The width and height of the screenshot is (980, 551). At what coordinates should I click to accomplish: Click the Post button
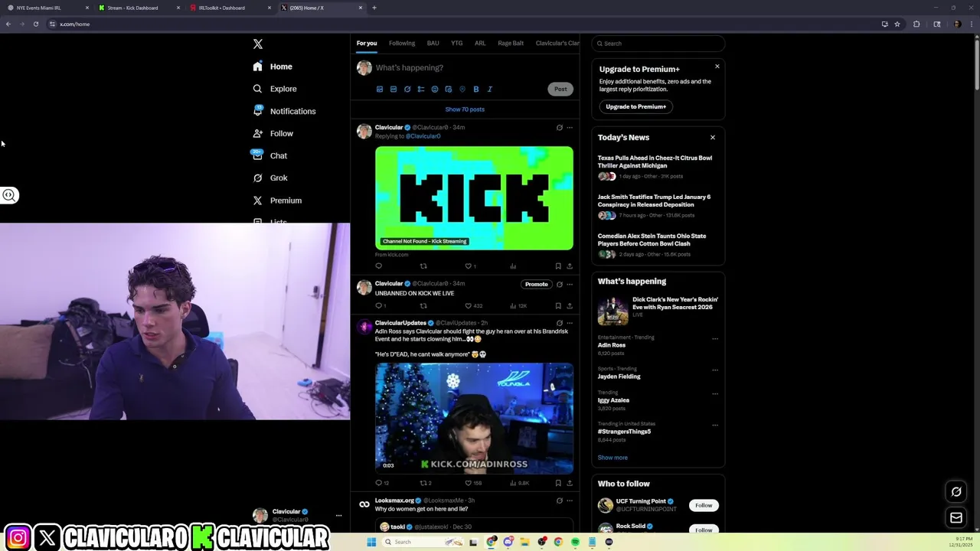pyautogui.click(x=560, y=89)
